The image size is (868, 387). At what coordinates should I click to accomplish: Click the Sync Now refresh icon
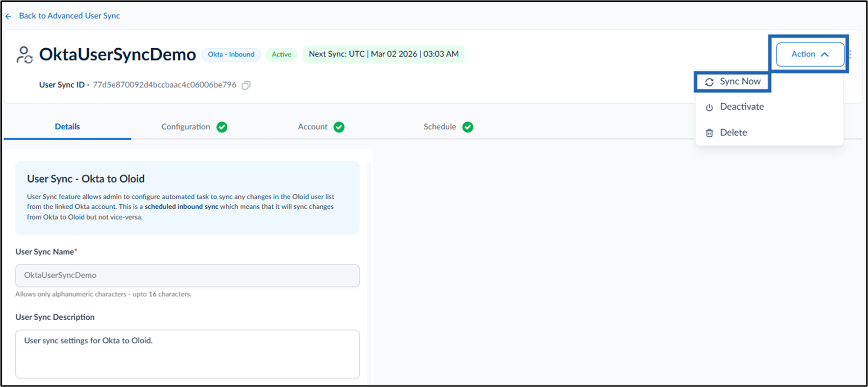pos(709,82)
